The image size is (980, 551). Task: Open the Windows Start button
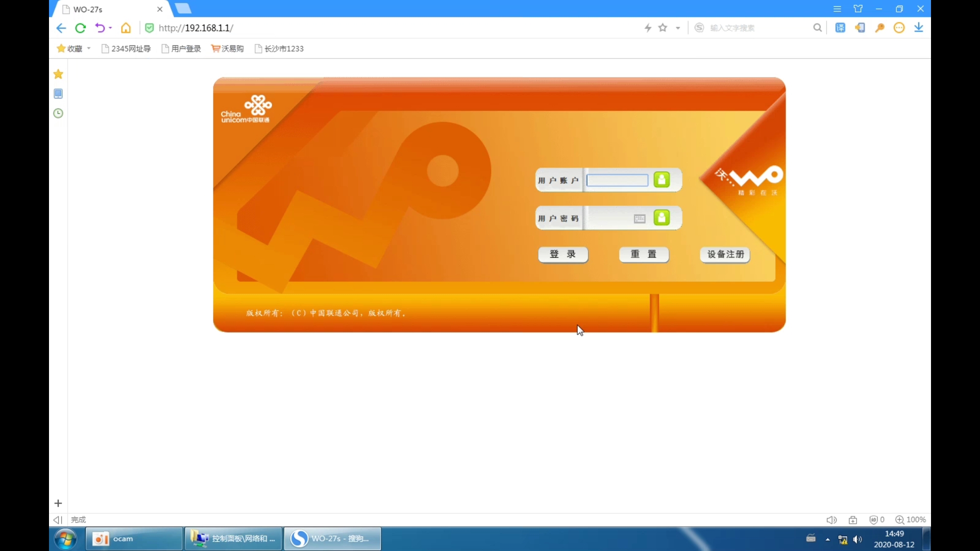pos(65,539)
